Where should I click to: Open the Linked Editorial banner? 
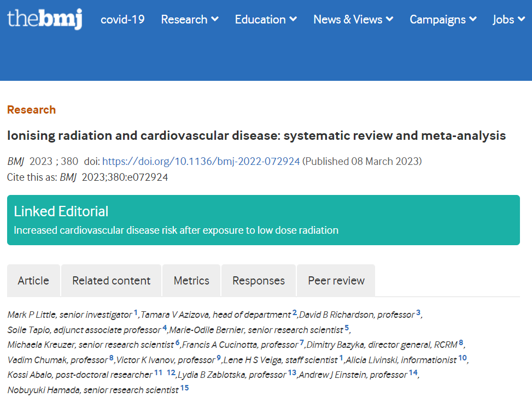click(264, 220)
